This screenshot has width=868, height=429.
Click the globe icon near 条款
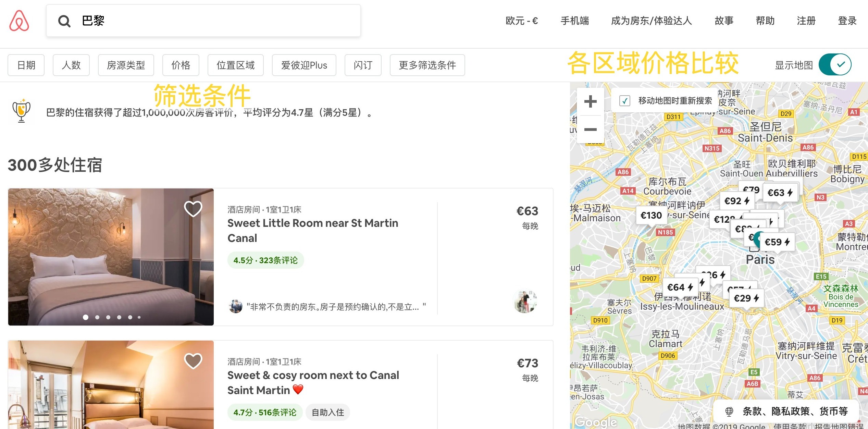click(x=729, y=411)
